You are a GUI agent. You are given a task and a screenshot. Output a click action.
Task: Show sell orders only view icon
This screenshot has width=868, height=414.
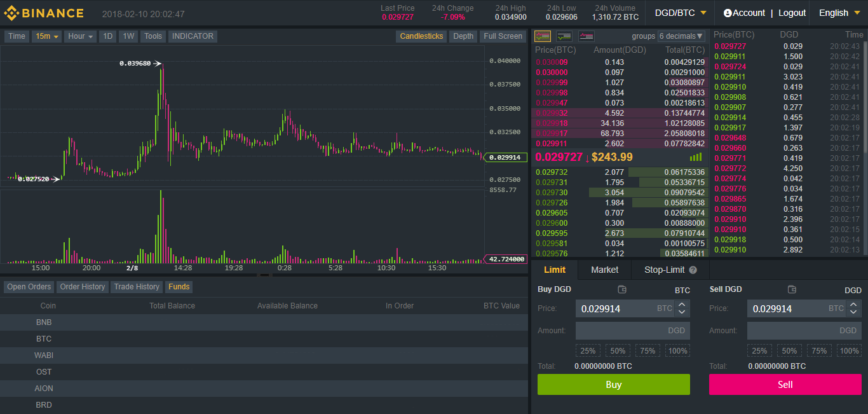click(586, 36)
